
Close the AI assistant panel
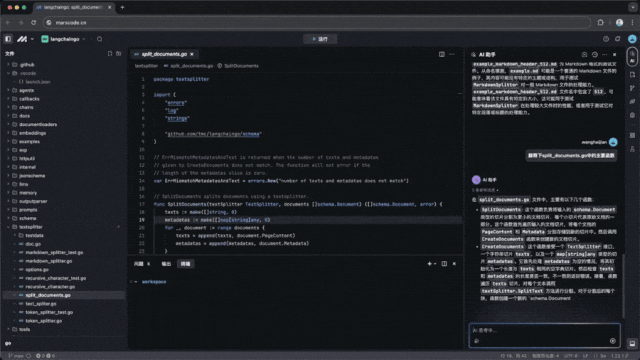point(615,55)
